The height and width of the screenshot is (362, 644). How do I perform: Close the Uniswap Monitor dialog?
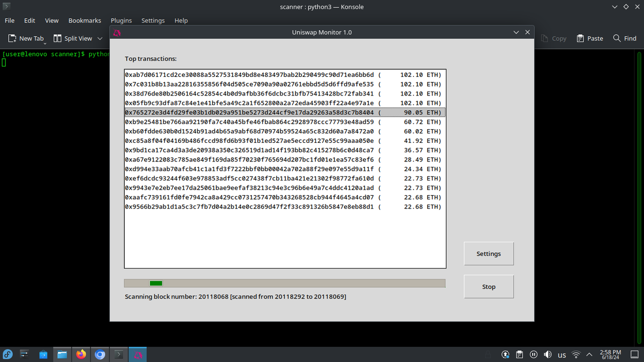527,32
